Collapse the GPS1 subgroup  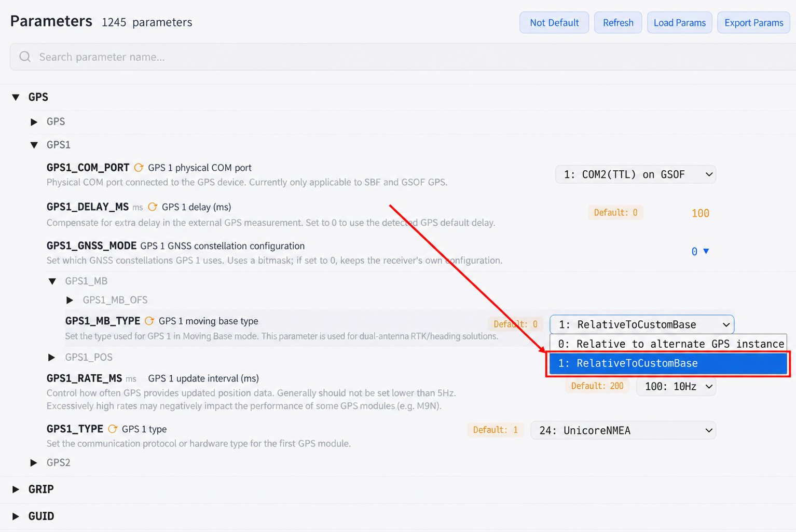[34, 145]
